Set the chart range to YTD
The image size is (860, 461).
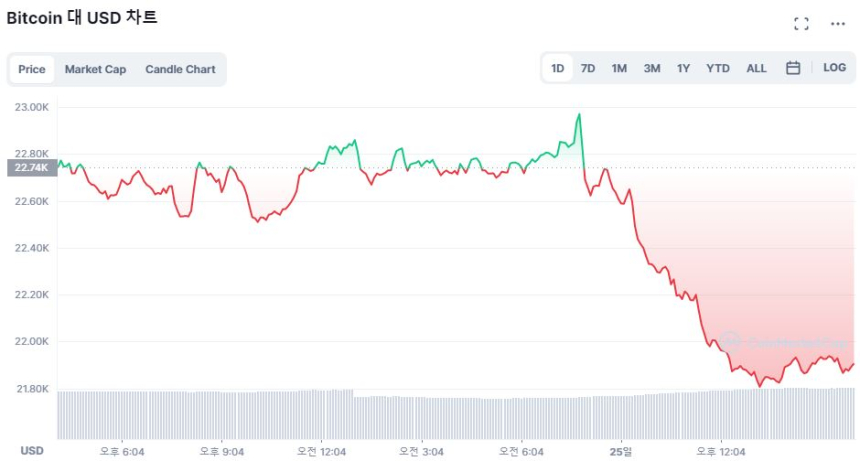coord(718,68)
